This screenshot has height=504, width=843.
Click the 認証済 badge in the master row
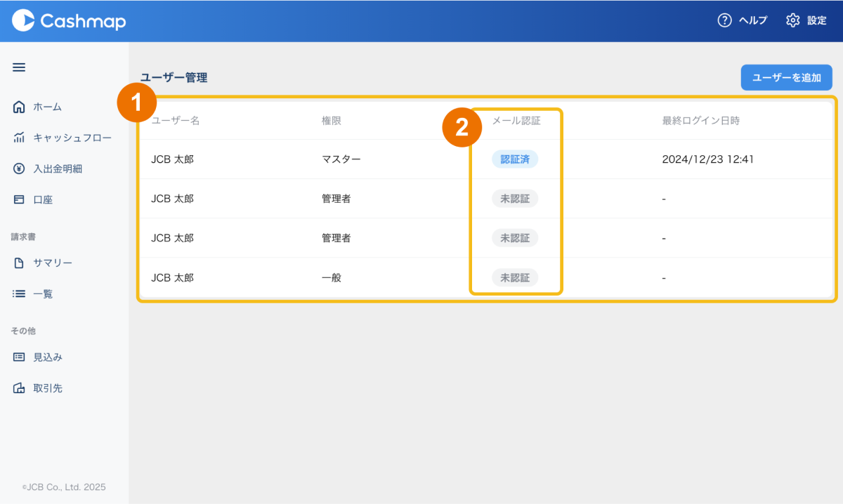click(515, 159)
